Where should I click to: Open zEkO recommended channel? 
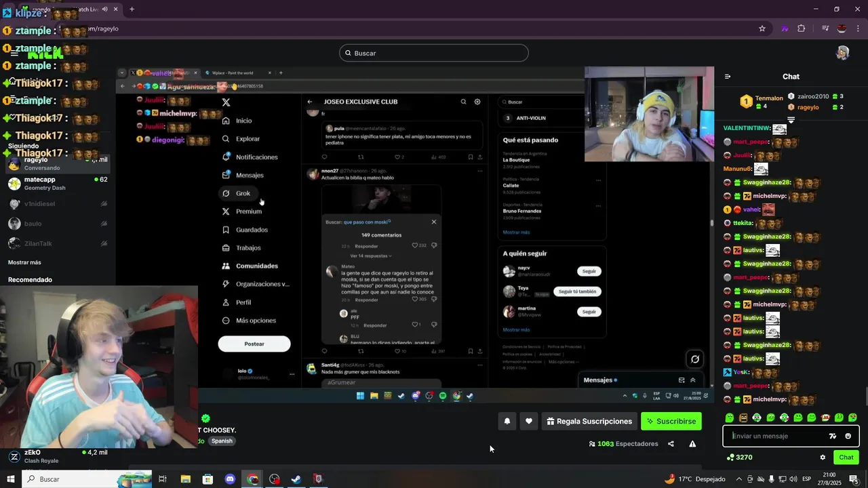(x=58, y=456)
